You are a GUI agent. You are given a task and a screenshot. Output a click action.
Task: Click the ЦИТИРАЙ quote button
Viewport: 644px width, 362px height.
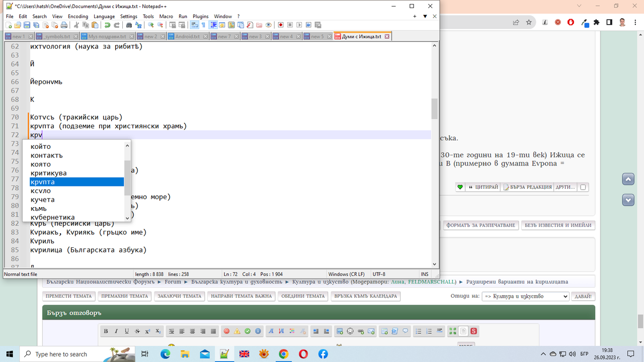(x=483, y=187)
